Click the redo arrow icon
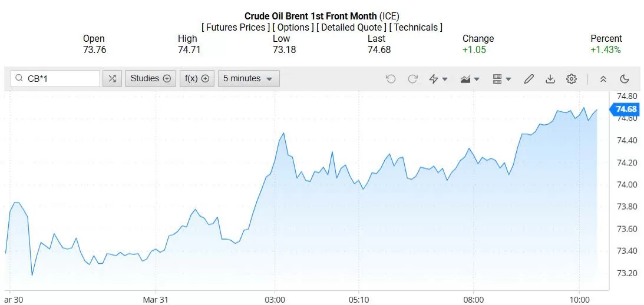The height and width of the screenshot is (305, 644). tap(412, 79)
